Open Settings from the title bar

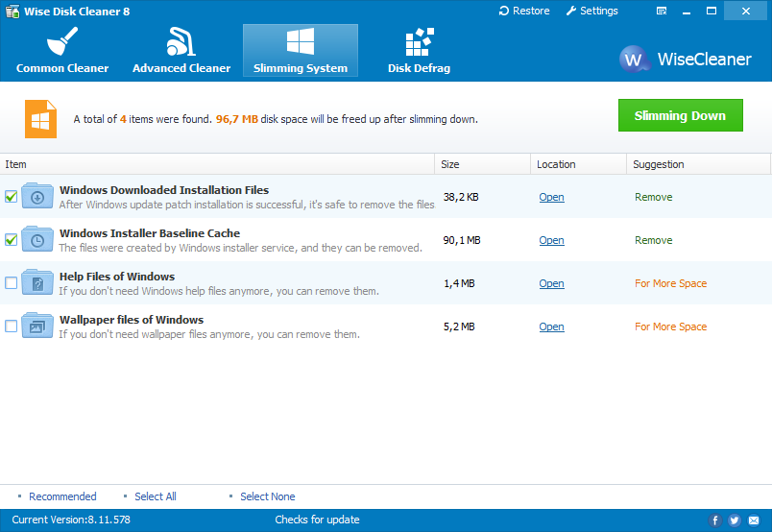tap(591, 11)
